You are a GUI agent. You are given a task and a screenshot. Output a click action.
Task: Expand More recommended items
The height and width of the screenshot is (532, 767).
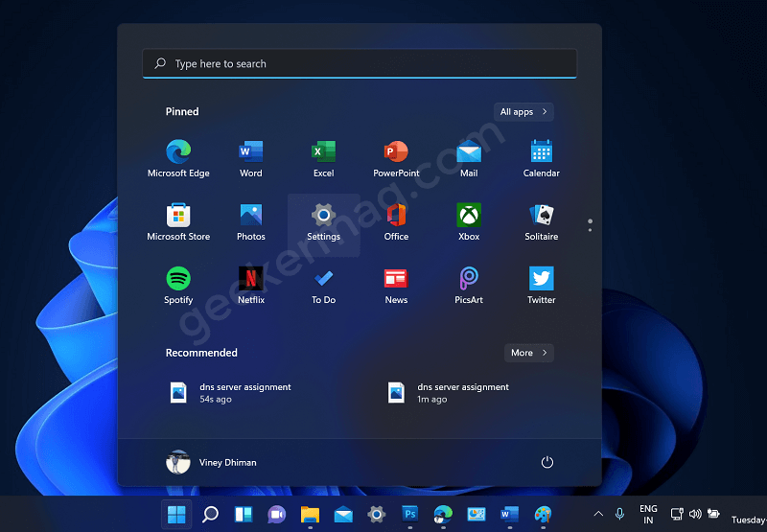(x=529, y=353)
